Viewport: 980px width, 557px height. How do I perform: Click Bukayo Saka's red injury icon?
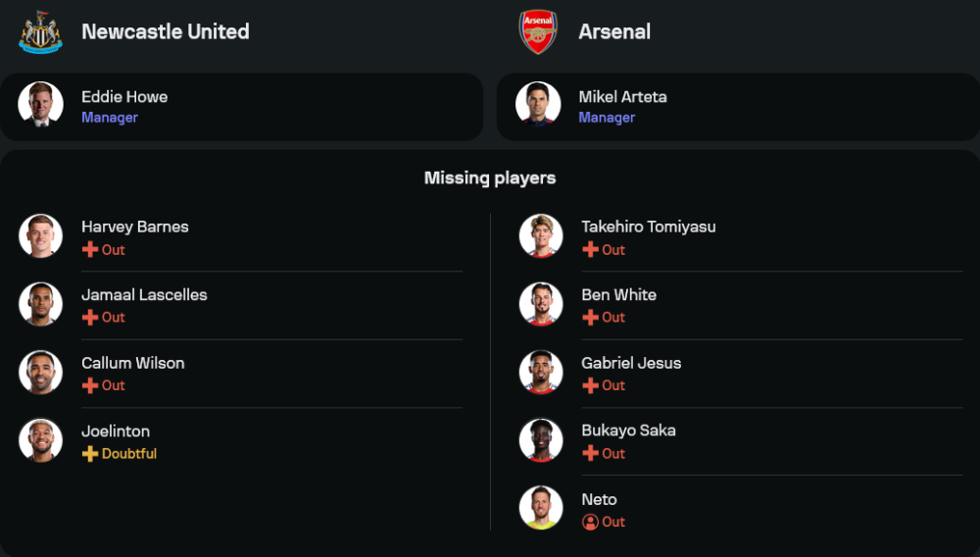pyautogui.click(x=590, y=454)
